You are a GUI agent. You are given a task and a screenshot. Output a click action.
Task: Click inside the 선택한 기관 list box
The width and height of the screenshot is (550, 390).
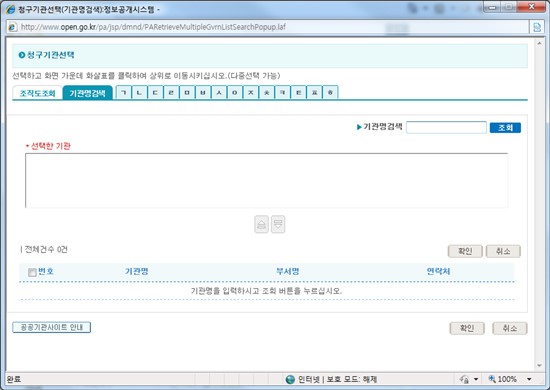click(267, 180)
